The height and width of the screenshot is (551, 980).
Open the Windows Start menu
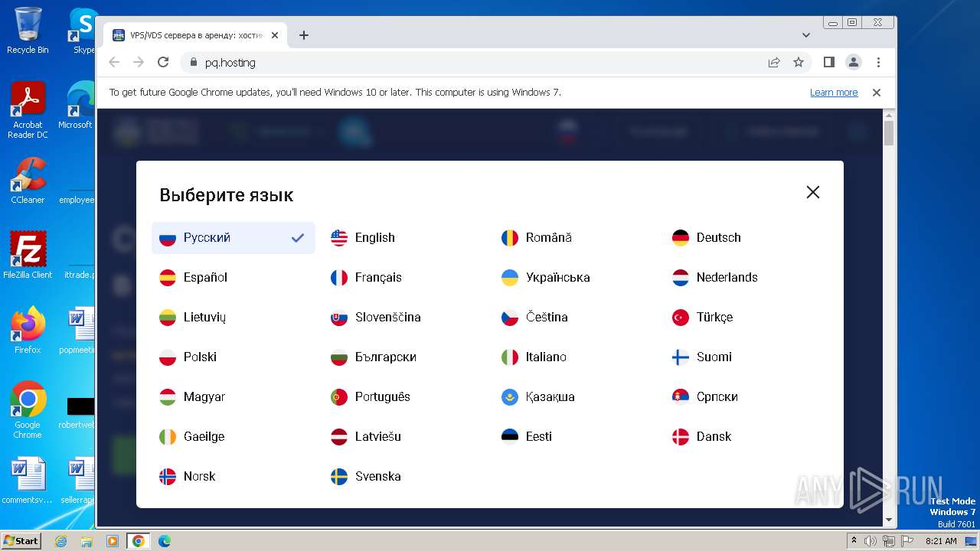coord(21,540)
